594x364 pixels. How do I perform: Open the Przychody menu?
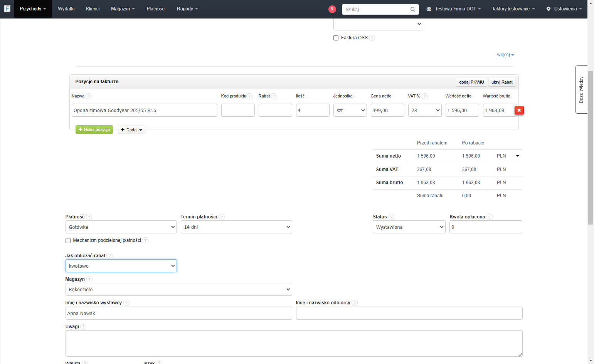tap(33, 9)
